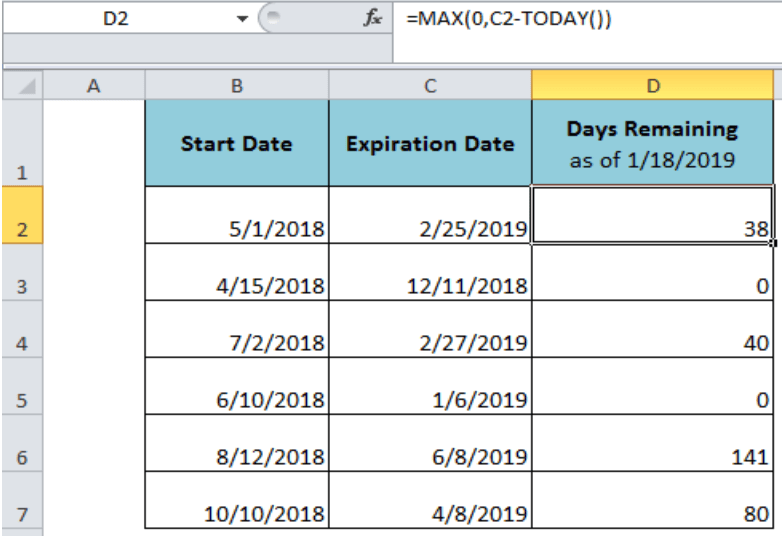
Task: Click the fill handle of cell D2
Action: (773, 243)
